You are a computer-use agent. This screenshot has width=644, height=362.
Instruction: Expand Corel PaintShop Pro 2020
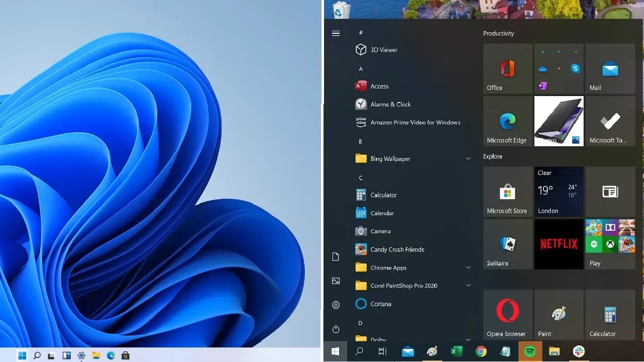coord(468,286)
